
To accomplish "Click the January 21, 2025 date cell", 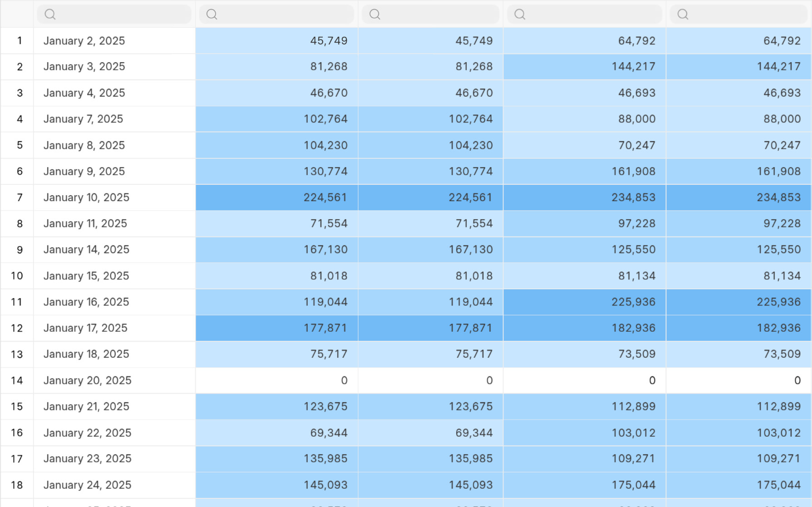I will 114,407.
